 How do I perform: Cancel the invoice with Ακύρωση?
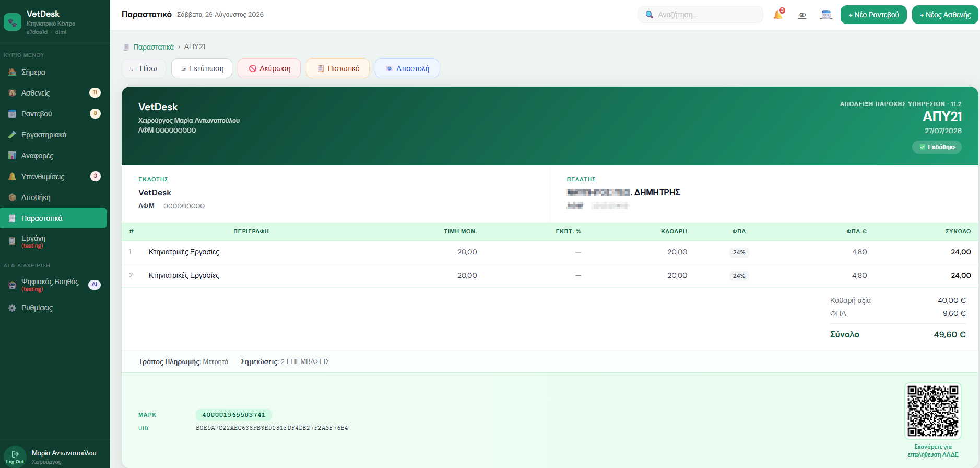tap(269, 68)
